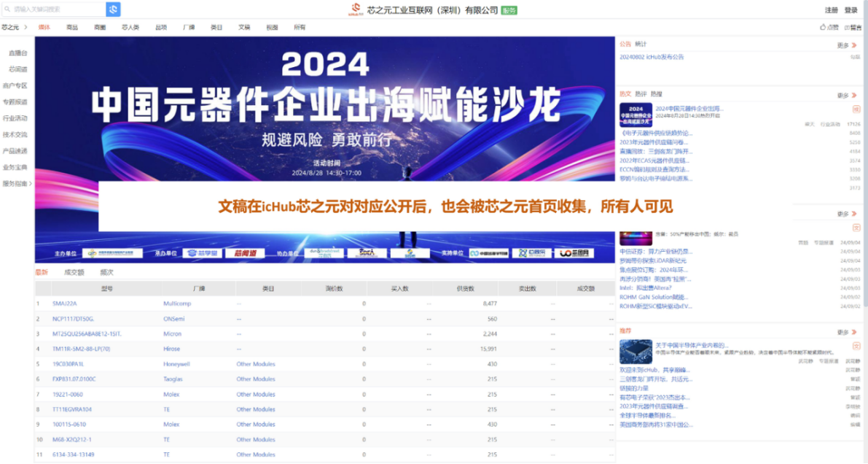Click orange icon beside 2024中国元器件企业出海 article
Screen dimensions: 868x464
(x=856, y=109)
